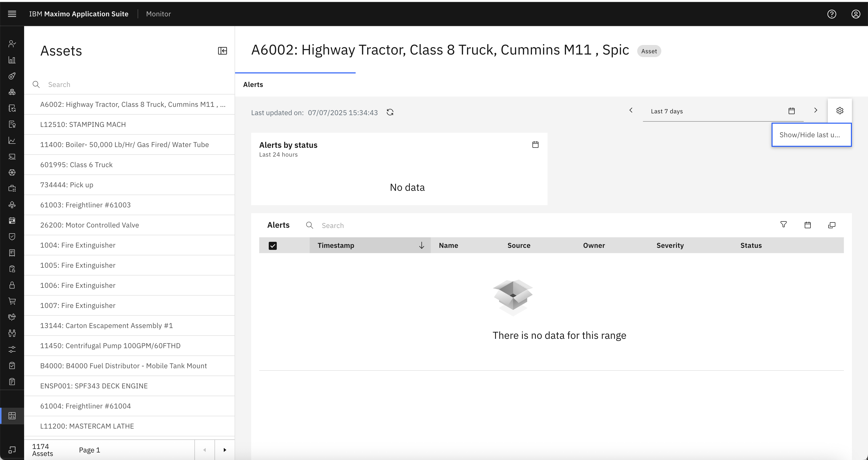Click the stacked cubes sidebar icon
The image size is (868, 460).
pyautogui.click(x=12, y=92)
